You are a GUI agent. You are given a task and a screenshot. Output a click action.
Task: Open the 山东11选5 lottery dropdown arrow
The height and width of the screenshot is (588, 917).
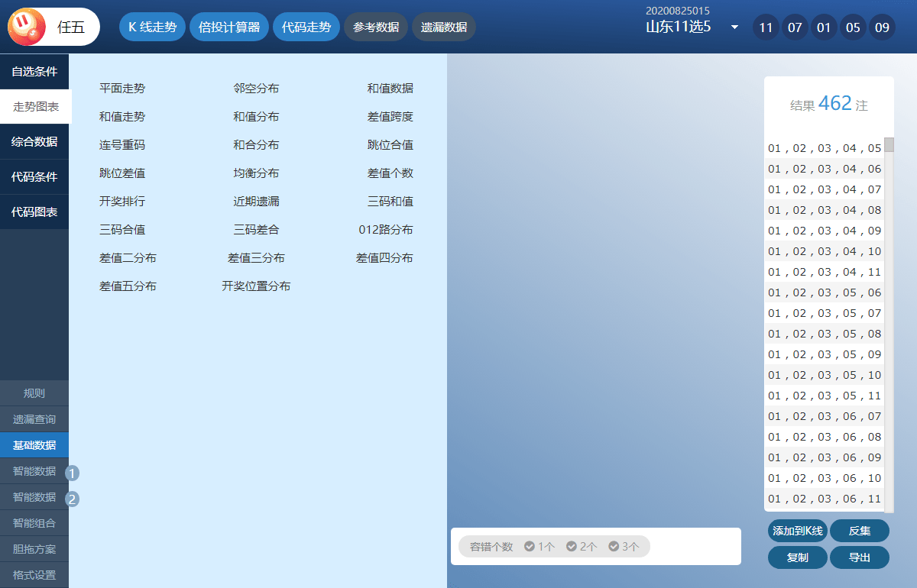(734, 27)
